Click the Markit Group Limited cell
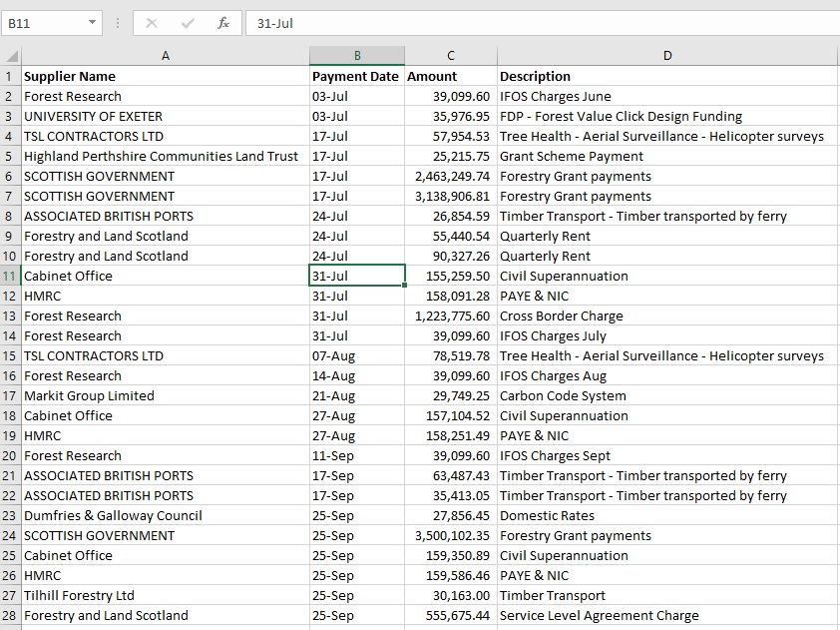 coord(166,395)
